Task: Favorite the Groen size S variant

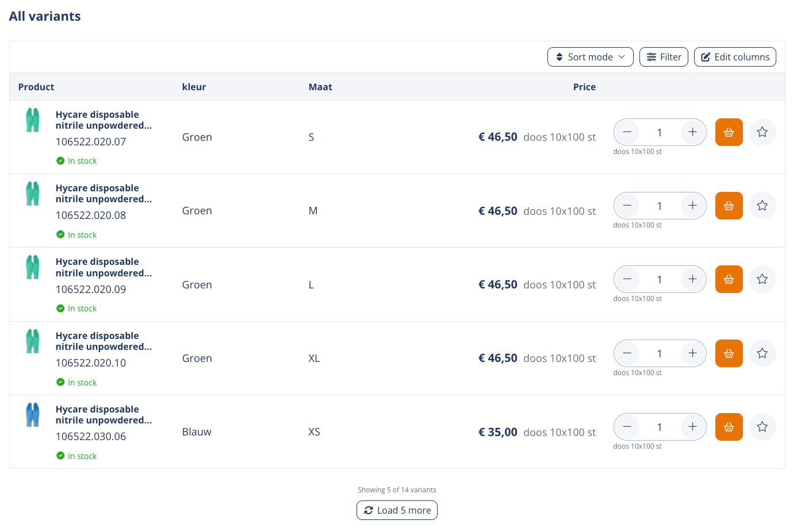Action: 762,132
